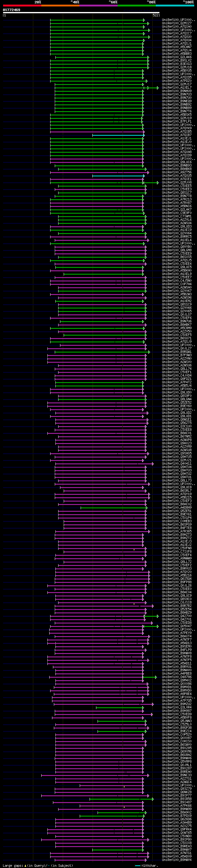Select label UniRef100_A1XEL7

(x=176, y=88)
